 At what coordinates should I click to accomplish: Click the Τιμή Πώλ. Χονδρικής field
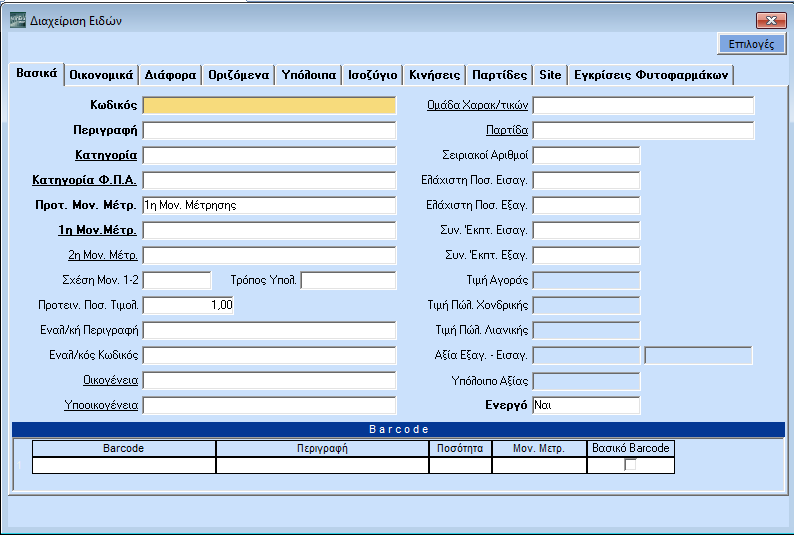point(586,305)
